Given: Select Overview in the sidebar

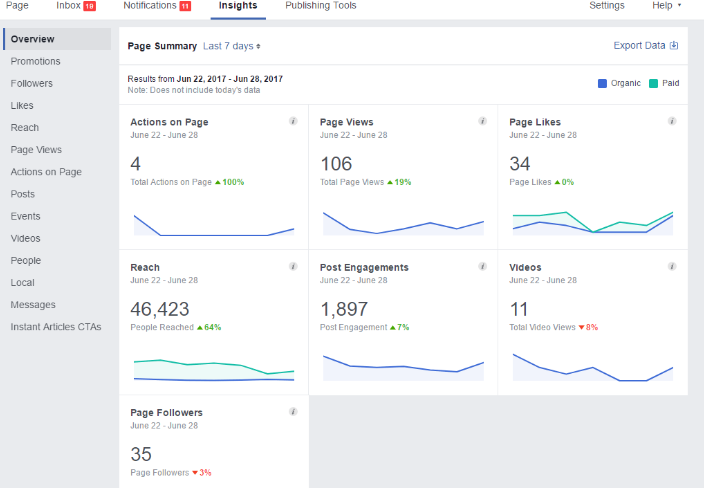Looking at the screenshot, I should click(x=57, y=39).
